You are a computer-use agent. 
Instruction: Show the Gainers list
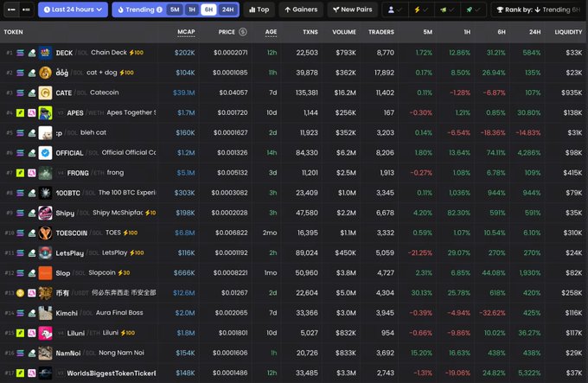pos(301,10)
